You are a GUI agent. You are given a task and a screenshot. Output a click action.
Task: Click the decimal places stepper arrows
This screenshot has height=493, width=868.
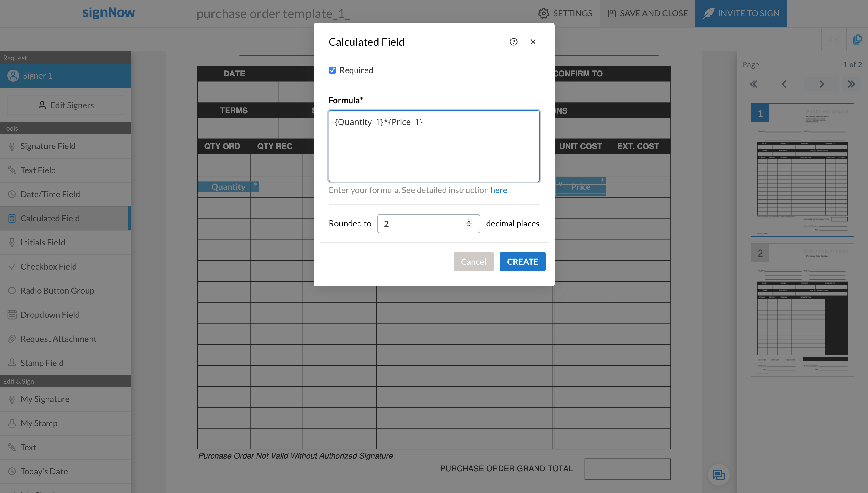pyautogui.click(x=469, y=223)
